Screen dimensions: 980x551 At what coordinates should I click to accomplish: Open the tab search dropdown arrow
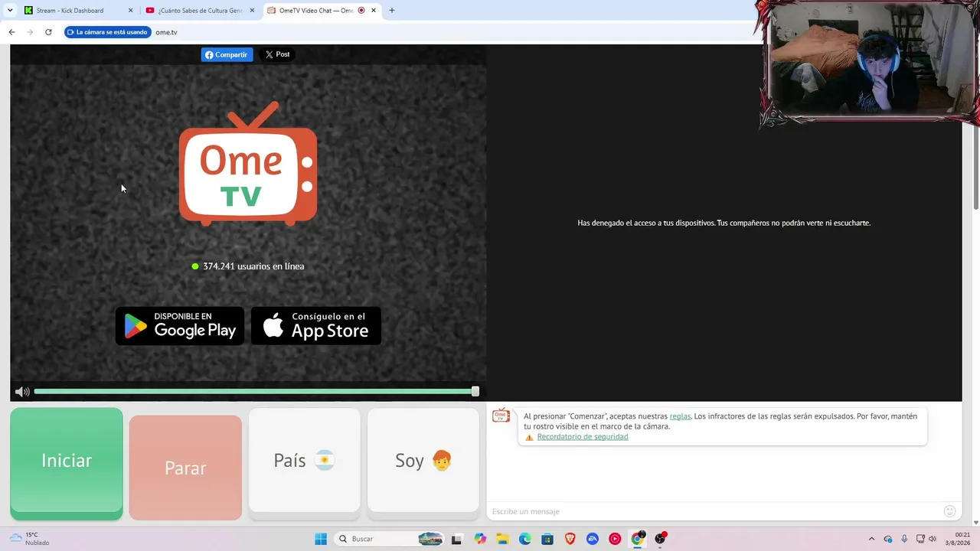pyautogui.click(x=10, y=11)
